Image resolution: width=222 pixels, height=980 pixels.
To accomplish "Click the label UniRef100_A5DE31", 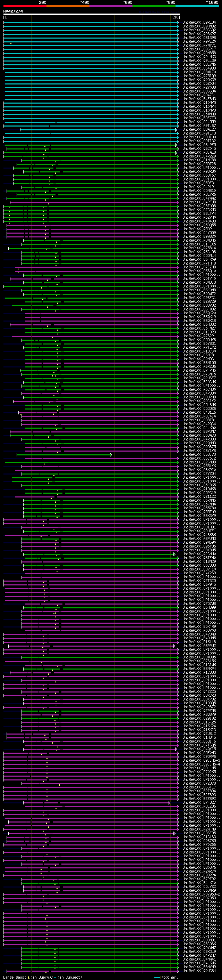I will tap(199, 183).
